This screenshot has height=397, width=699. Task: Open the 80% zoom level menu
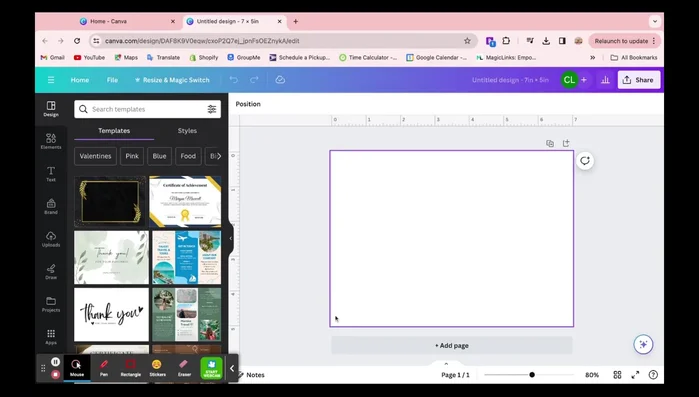click(592, 375)
